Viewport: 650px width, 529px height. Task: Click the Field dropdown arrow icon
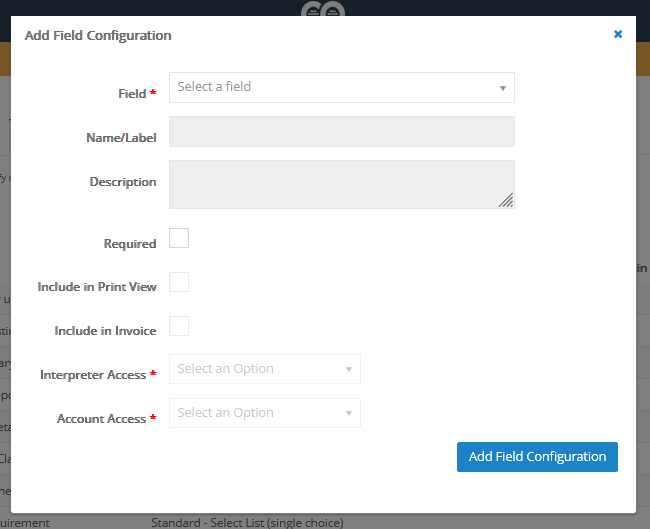pos(503,88)
